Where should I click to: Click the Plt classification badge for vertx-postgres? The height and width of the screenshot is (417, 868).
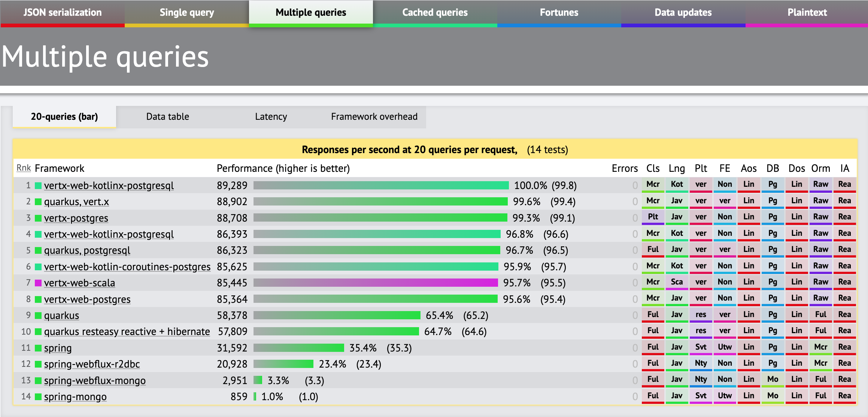pos(653,217)
